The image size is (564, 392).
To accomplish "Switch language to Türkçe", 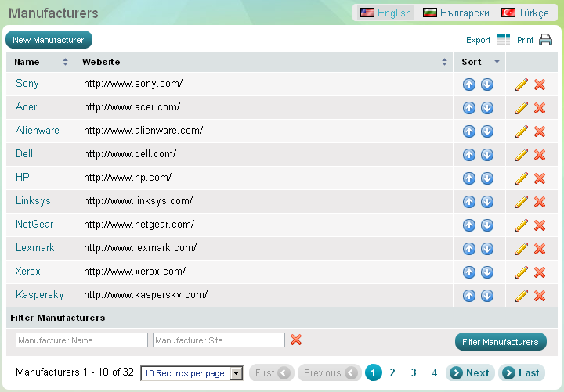I will click(526, 13).
